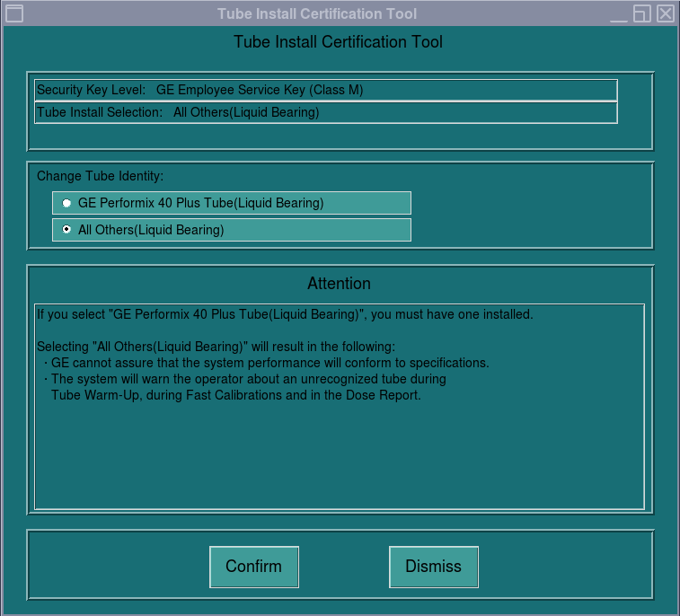This screenshot has width=680, height=616.
Task: Click the Tube Install Selection field
Action: click(325, 112)
